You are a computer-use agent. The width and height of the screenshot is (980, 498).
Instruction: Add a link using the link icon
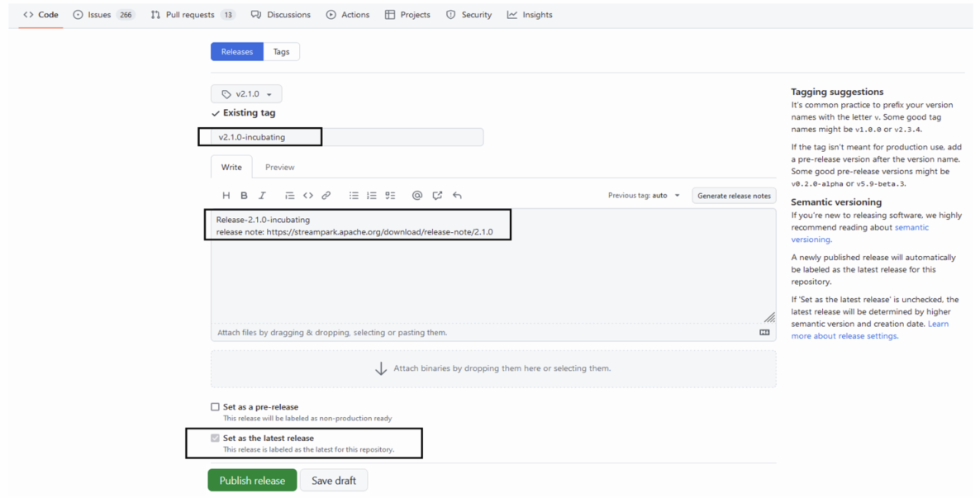pos(326,196)
